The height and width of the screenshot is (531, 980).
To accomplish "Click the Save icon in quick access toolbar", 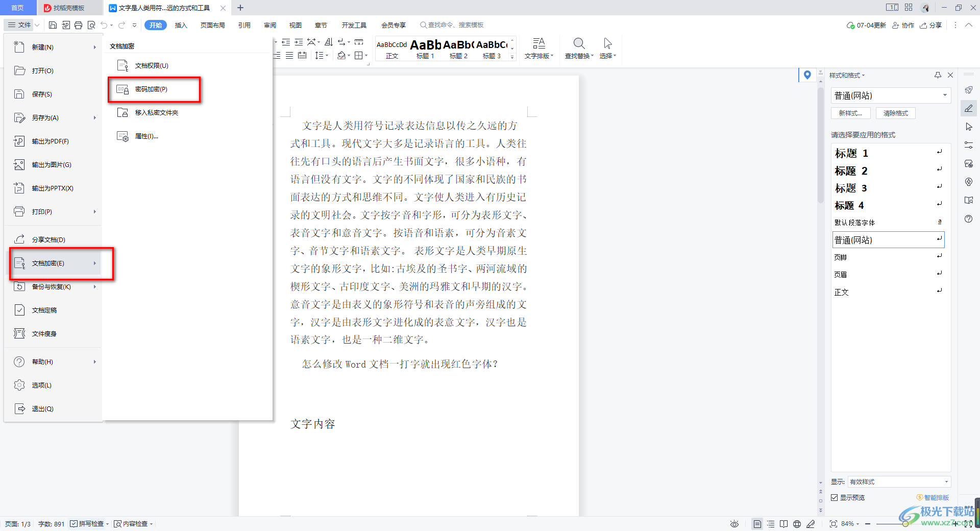I will [53, 25].
